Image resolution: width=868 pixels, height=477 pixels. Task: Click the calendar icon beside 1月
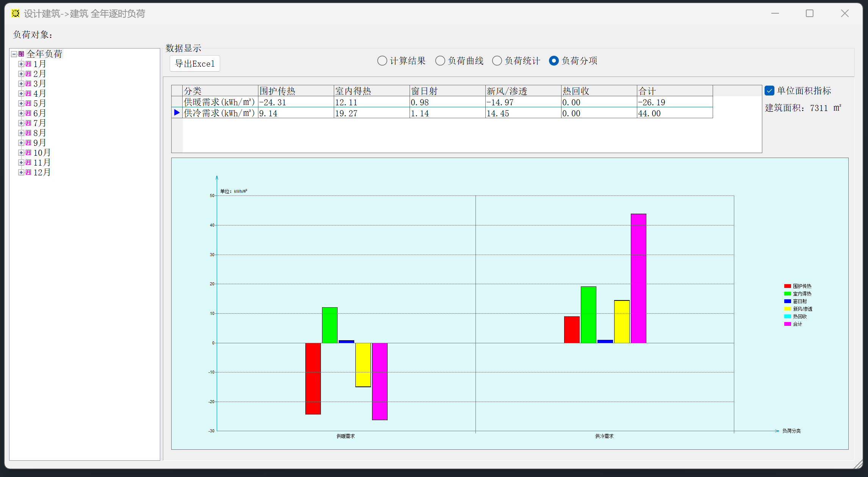pos(28,64)
